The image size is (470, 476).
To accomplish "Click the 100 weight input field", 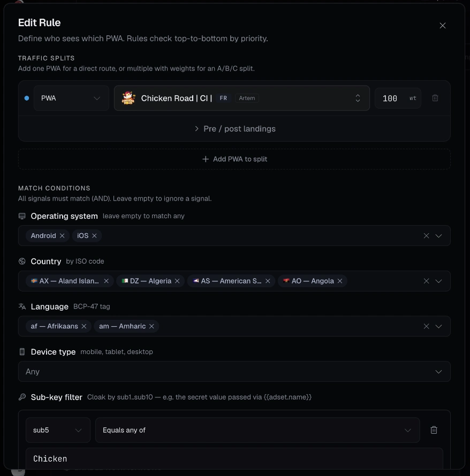I will (x=398, y=98).
